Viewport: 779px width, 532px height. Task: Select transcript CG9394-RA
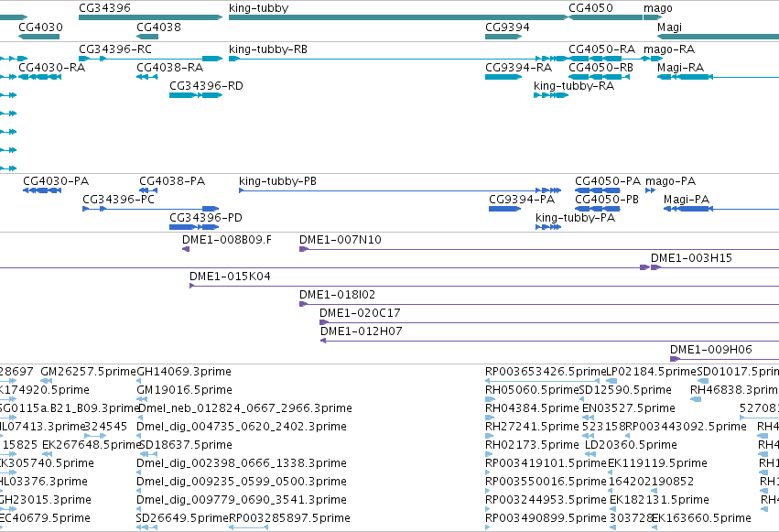(503, 77)
